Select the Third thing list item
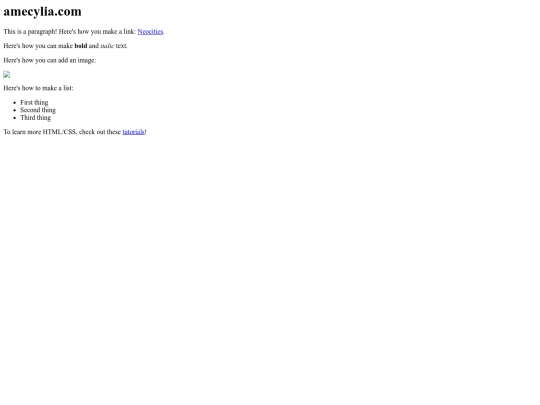Screen dimensions: 540x405 (x=35, y=117)
